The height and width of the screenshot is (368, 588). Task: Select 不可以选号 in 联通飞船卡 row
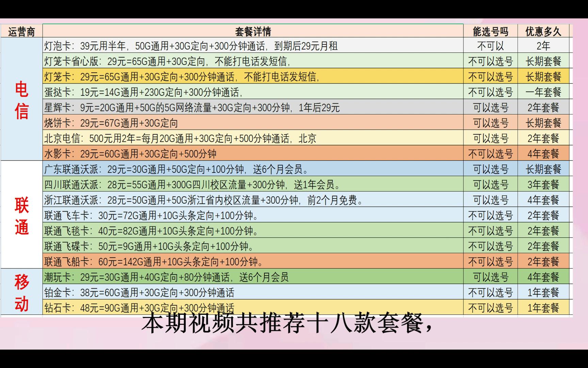coord(490,261)
